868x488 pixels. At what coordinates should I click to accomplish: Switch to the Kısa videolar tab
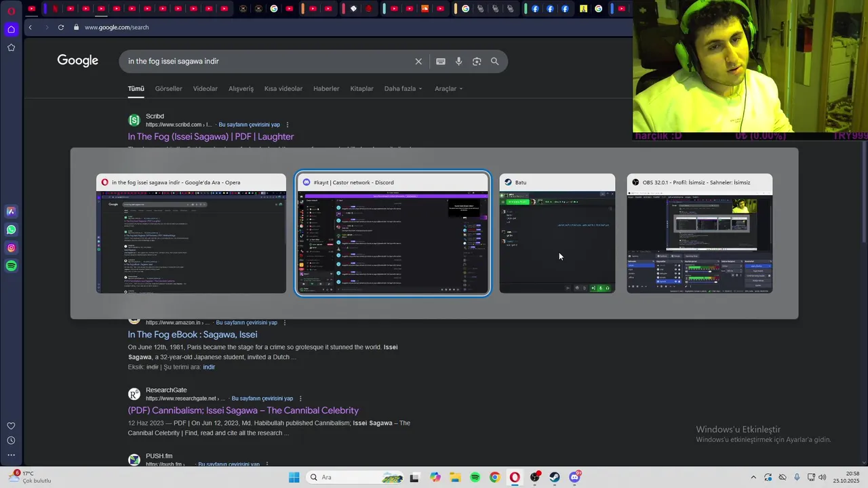click(283, 89)
